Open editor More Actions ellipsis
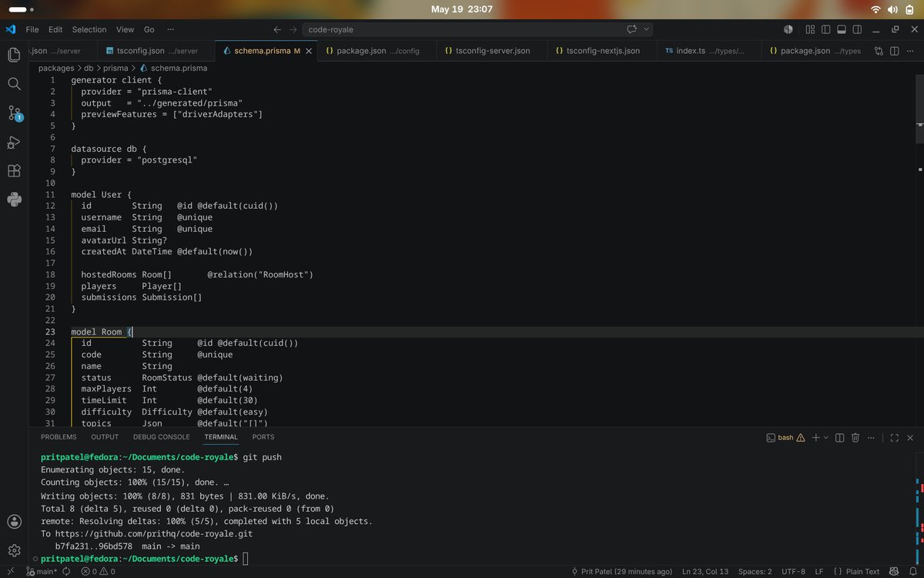 pos(910,51)
